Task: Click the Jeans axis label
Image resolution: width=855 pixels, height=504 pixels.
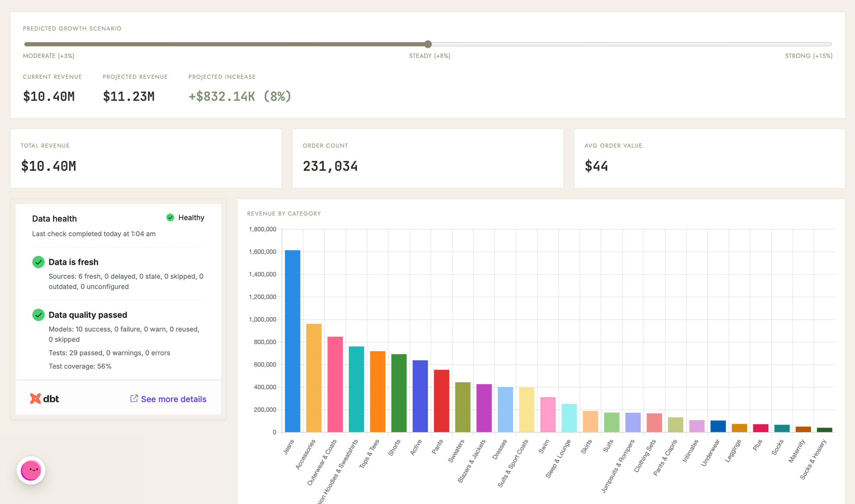Action: click(288, 447)
